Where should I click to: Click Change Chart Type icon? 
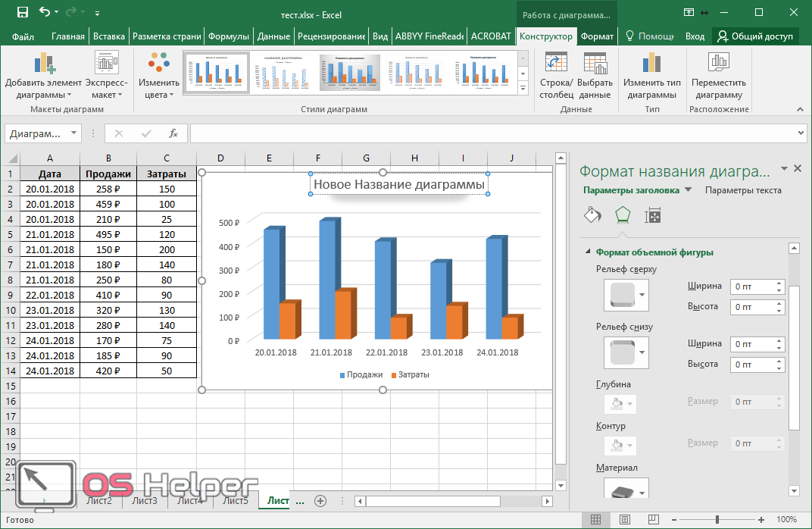click(651, 64)
